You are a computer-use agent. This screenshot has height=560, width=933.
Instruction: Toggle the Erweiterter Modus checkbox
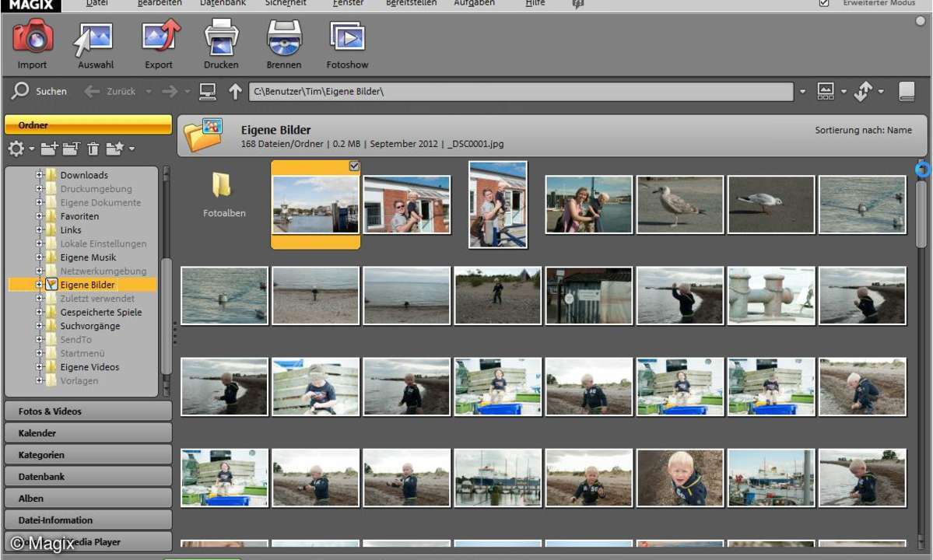[x=824, y=3]
